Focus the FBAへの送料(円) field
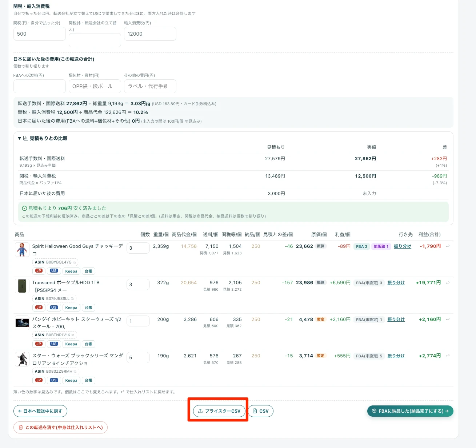 coord(40,86)
